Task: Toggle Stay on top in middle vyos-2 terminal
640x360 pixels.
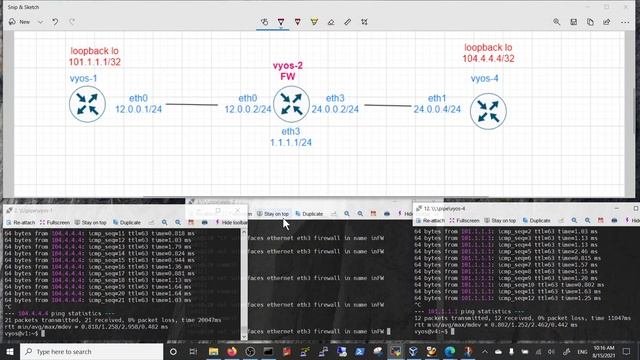Action: [x=273, y=214]
